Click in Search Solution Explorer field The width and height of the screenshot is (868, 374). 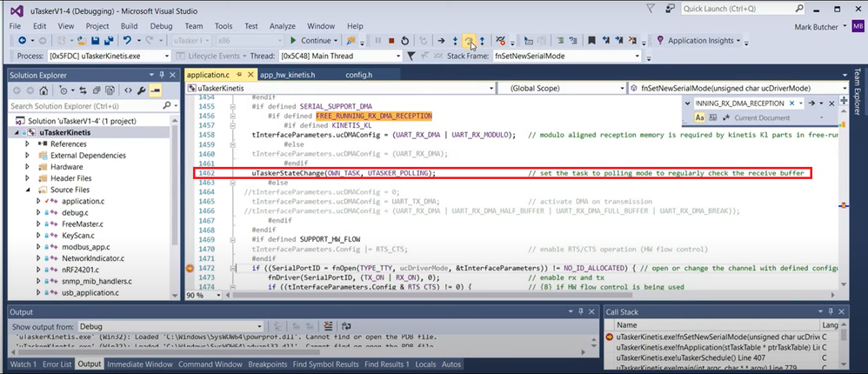pyautogui.click(x=86, y=105)
